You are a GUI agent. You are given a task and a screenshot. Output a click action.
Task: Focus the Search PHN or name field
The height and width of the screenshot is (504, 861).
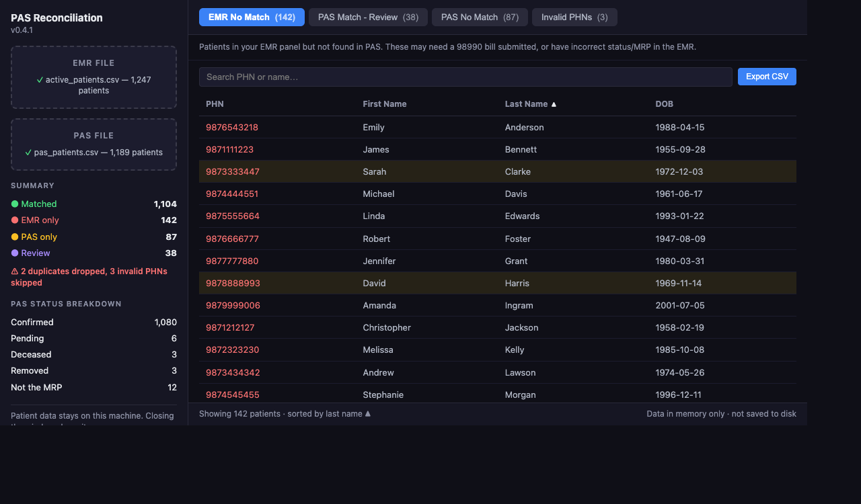point(465,77)
